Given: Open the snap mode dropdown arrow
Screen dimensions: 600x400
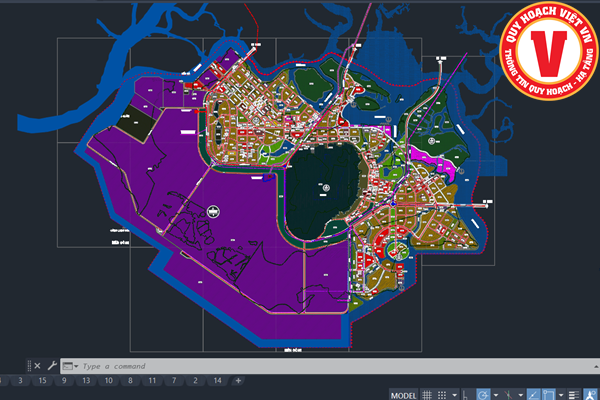Looking at the screenshot, I should pos(455,395).
